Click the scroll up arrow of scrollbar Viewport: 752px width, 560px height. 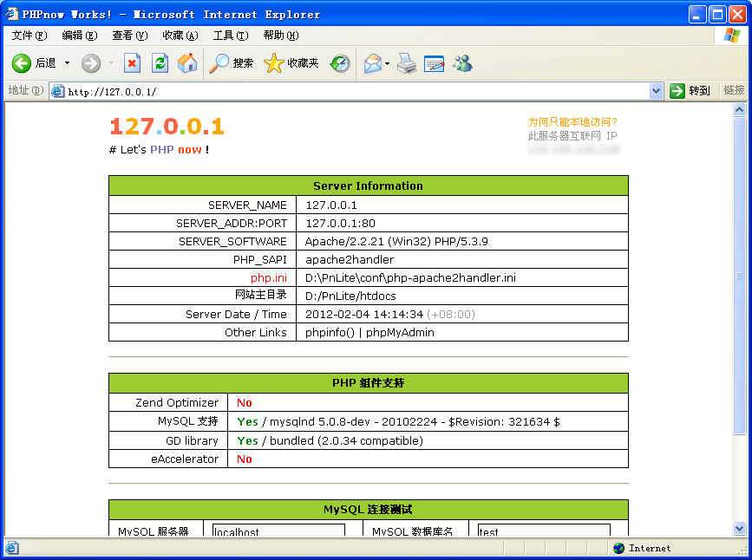[739, 110]
